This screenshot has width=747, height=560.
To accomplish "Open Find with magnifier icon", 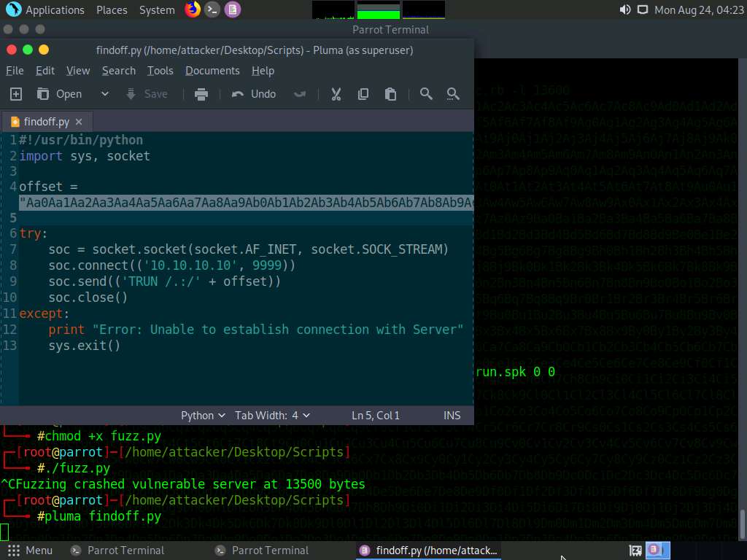I will click(x=426, y=94).
